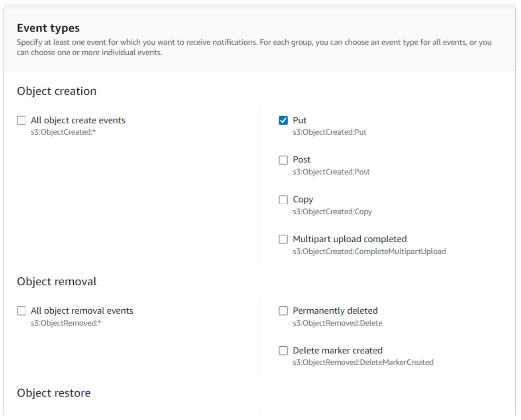Click the 'All object removal events' label text
The width and height of the screenshot is (521, 420).
click(x=82, y=311)
